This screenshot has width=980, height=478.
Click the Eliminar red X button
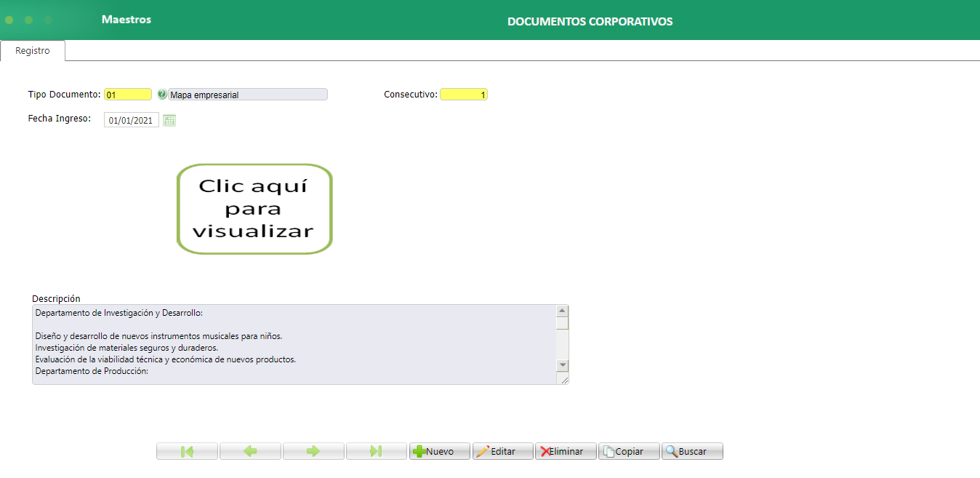pos(565,451)
